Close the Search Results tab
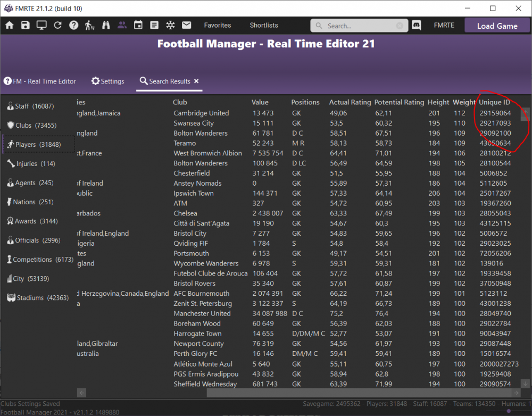Viewport: 532px width, 416px height. 196,81
